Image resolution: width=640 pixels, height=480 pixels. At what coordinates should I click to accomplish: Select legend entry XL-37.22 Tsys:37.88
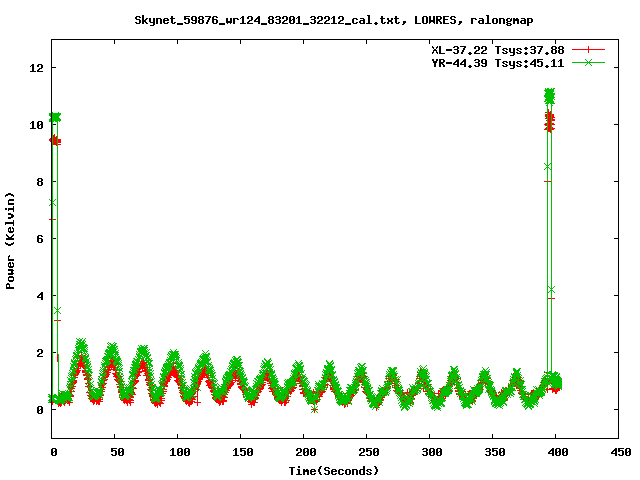coord(498,50)
